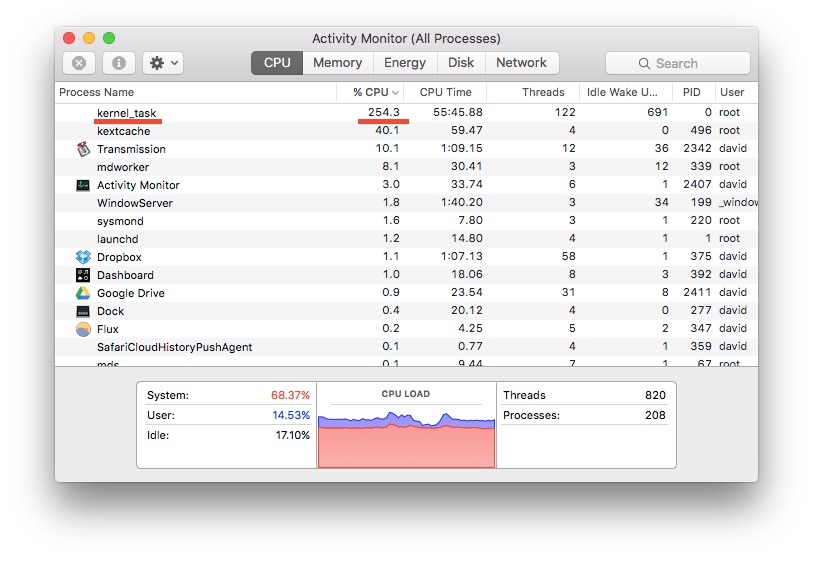
Task: Sort by CPU Time column header
Action: tap(445, 92)
